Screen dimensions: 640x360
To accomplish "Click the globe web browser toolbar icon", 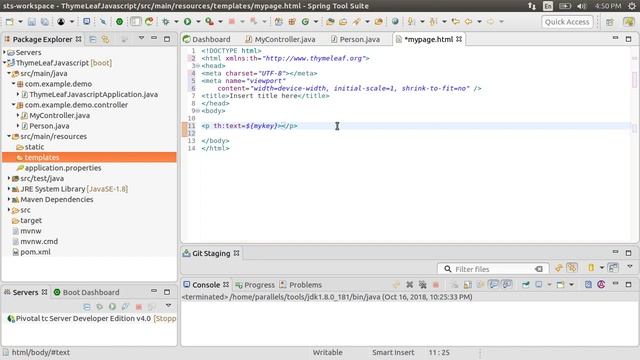I will 395,22.
